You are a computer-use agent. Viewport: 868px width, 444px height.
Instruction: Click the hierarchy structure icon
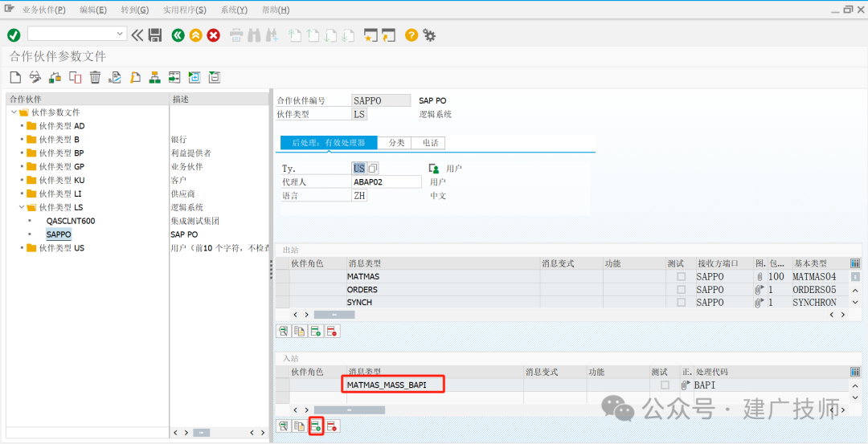pyautogui.click(x=155, y=77)
